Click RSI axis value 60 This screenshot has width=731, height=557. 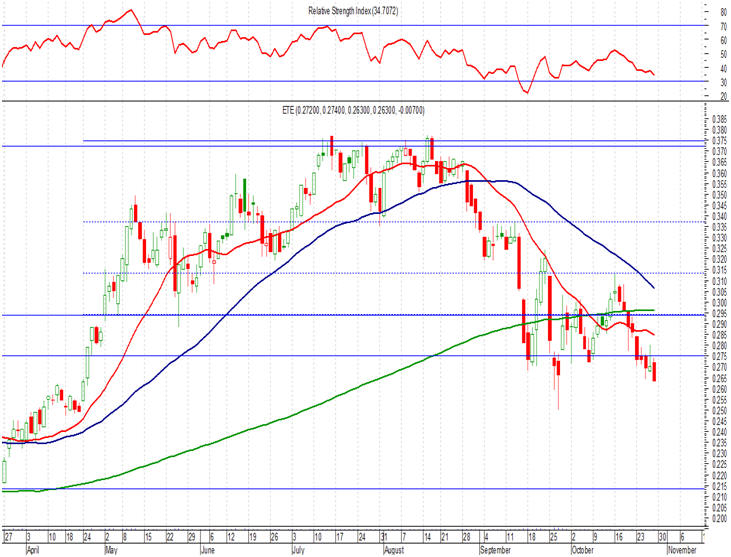coord(724,41)
